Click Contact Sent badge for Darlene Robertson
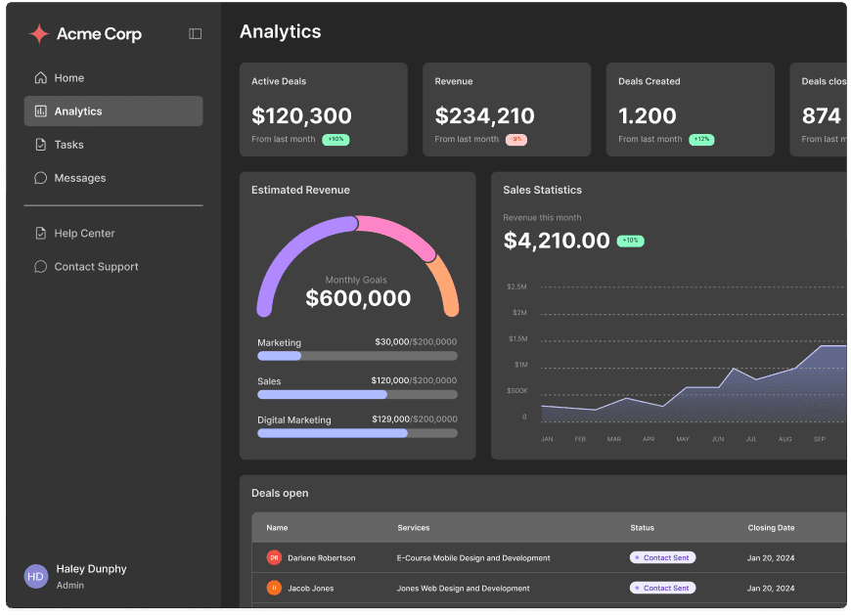Image resolution: width=851 pixels, height=616 pixels. (x=662, y=557)
